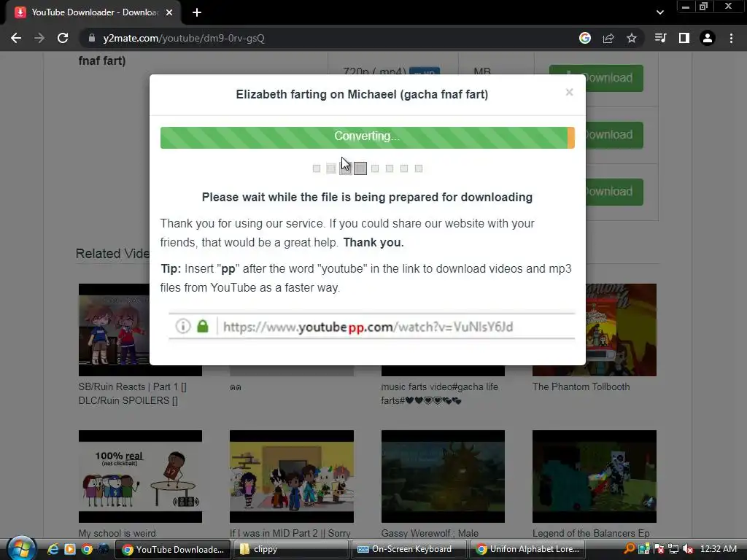The width and height of the screenshot is (747, 560).
Task: Open SB/Ruin Reacts Part 1 video thumbnail
Action: [x=115, y=330]
